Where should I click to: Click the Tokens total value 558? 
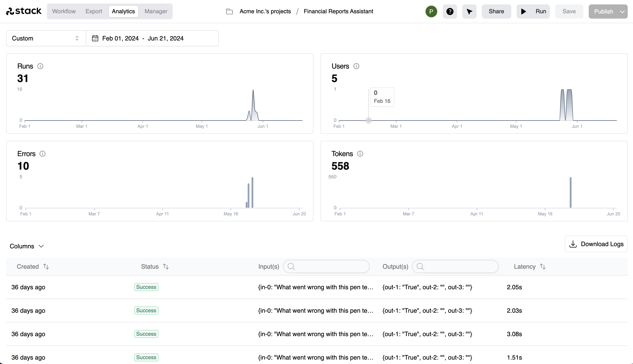(x=340, y=166)
